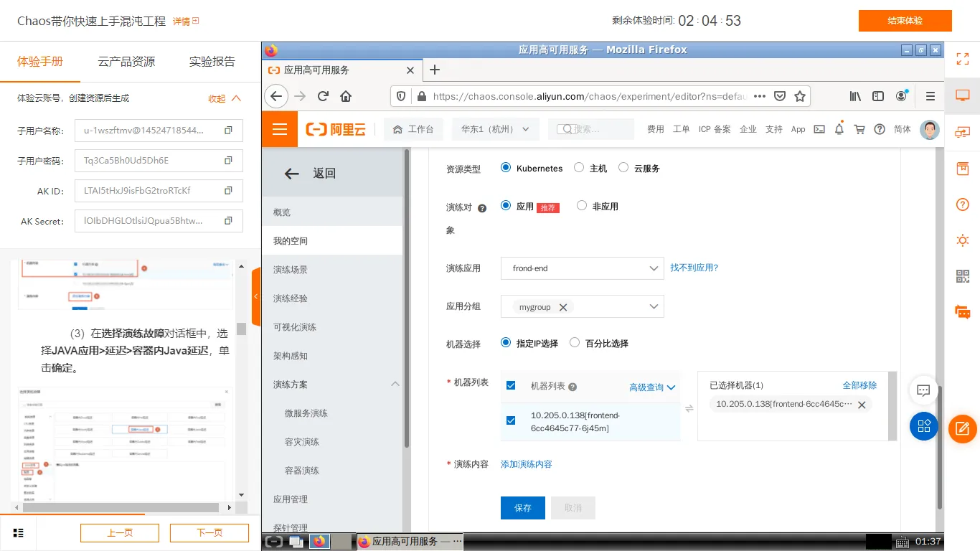Viewport: 980px width, 551px height.
Task: Open Firefox library icon
Action: (855, 96)
